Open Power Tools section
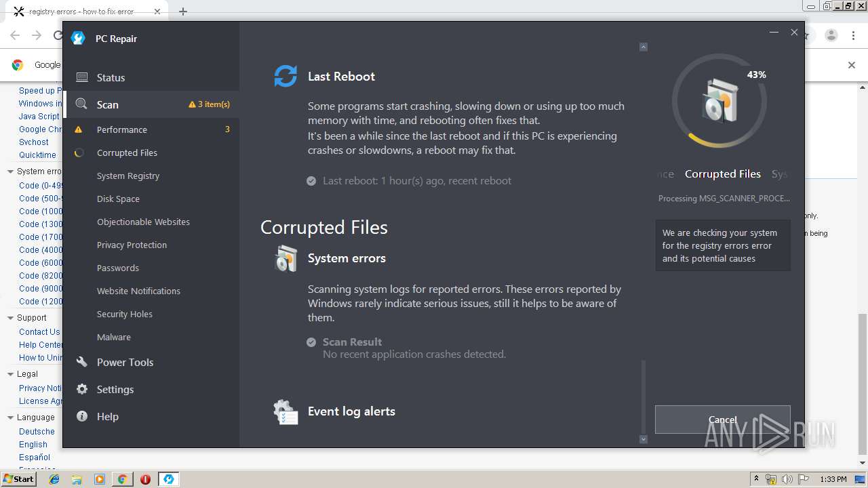 [x=151, y=362]
